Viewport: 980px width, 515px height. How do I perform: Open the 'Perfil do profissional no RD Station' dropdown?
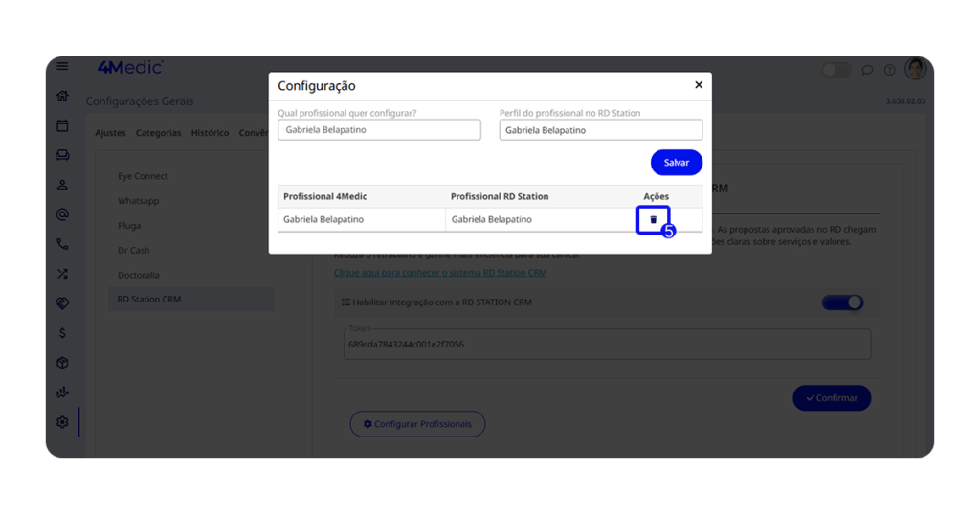tap(600, 130)
